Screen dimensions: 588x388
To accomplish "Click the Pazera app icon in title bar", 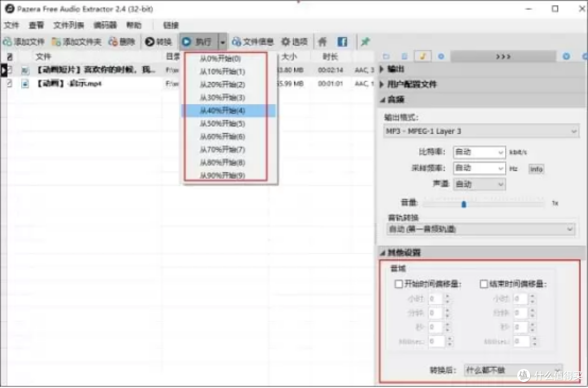I will click(9, 8).
